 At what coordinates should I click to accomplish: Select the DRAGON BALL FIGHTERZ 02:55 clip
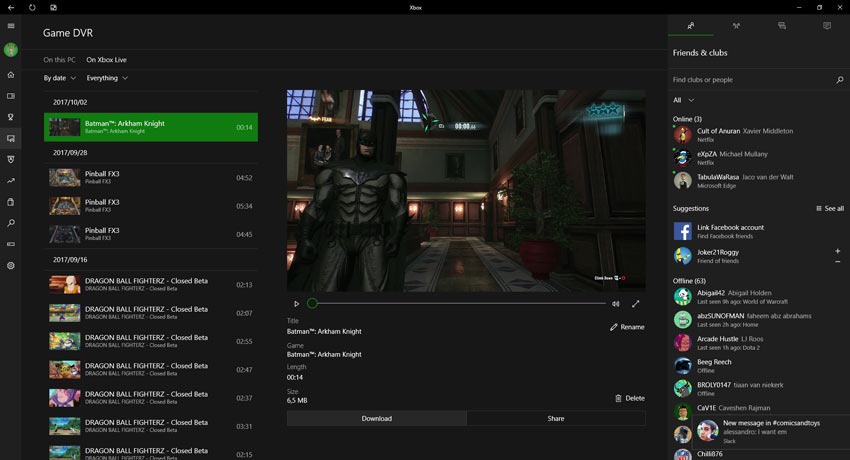151,341
